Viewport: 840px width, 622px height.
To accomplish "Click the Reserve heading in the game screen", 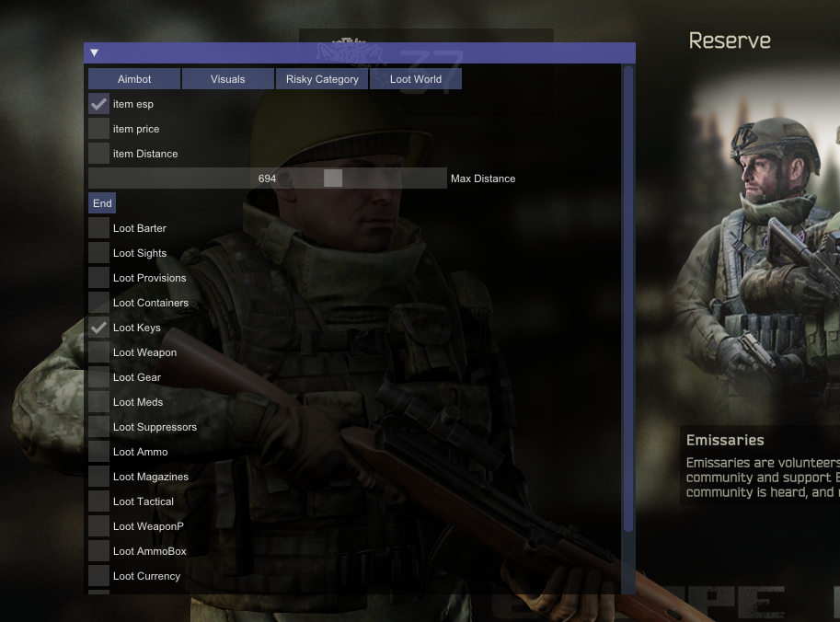I will point(730,40).
